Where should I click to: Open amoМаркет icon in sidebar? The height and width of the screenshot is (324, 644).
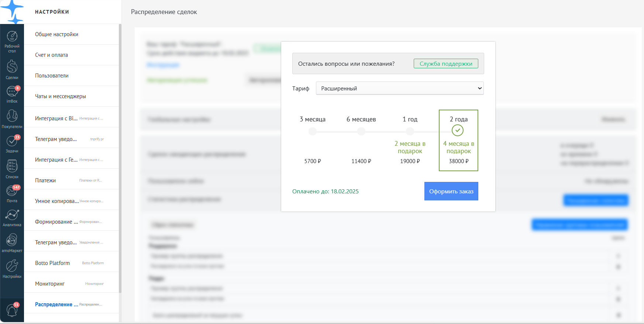pos(12,243)
